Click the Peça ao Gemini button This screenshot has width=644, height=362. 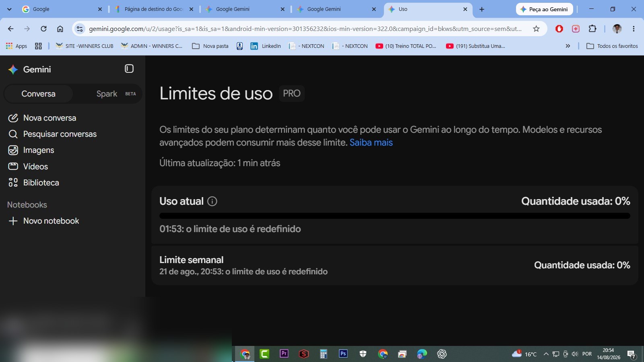[544, 9]
